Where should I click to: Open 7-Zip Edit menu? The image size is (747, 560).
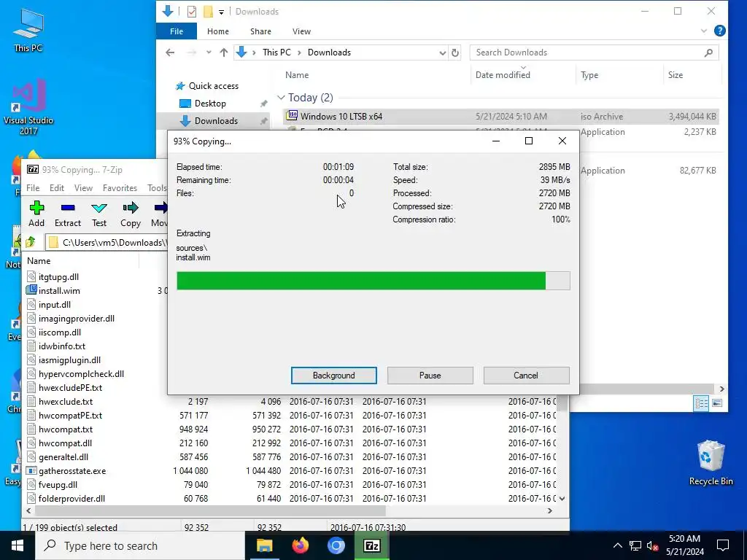pos(57,188)
